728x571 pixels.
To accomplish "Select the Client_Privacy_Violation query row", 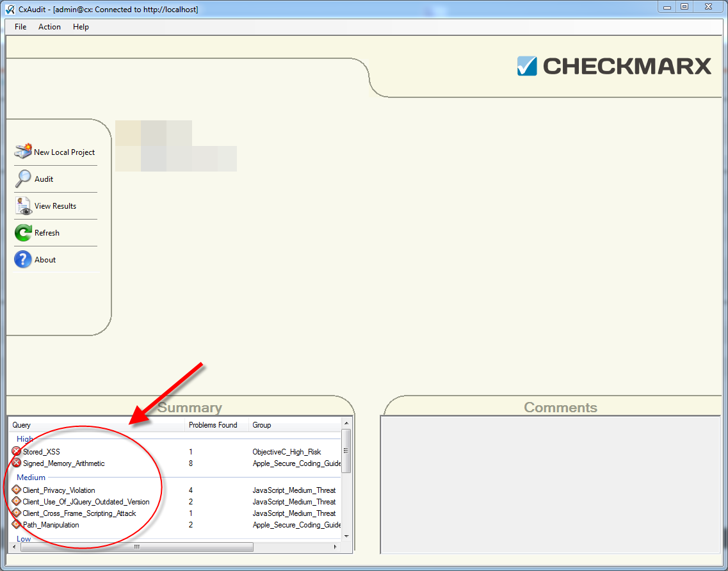I will click(175, 490).
